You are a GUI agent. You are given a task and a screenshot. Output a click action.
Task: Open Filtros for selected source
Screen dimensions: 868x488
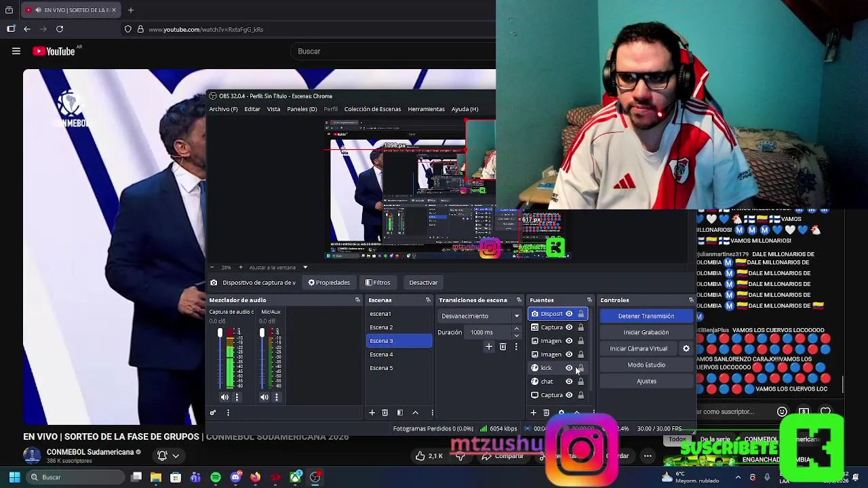(x=378, y=283)
